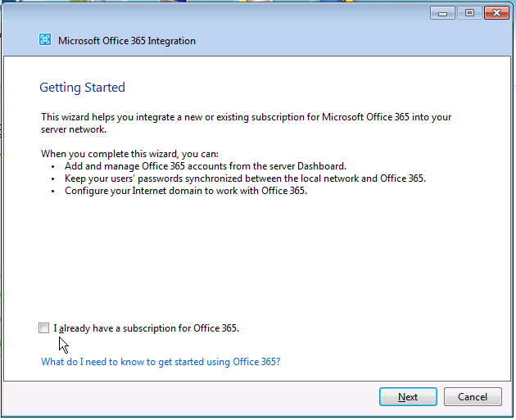Viewport: 516px width, 420px height.
Task: Open the getting started with Office 365 link
Action: click(161, 361)
